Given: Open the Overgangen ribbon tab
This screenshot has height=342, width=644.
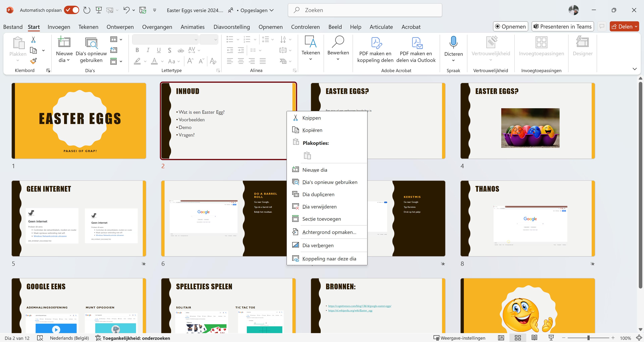Looking at the screenshot, I should tap(157, 27).
